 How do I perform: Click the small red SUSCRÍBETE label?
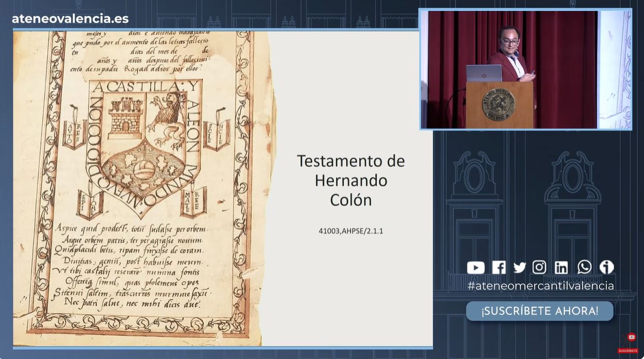coord(627,351)
